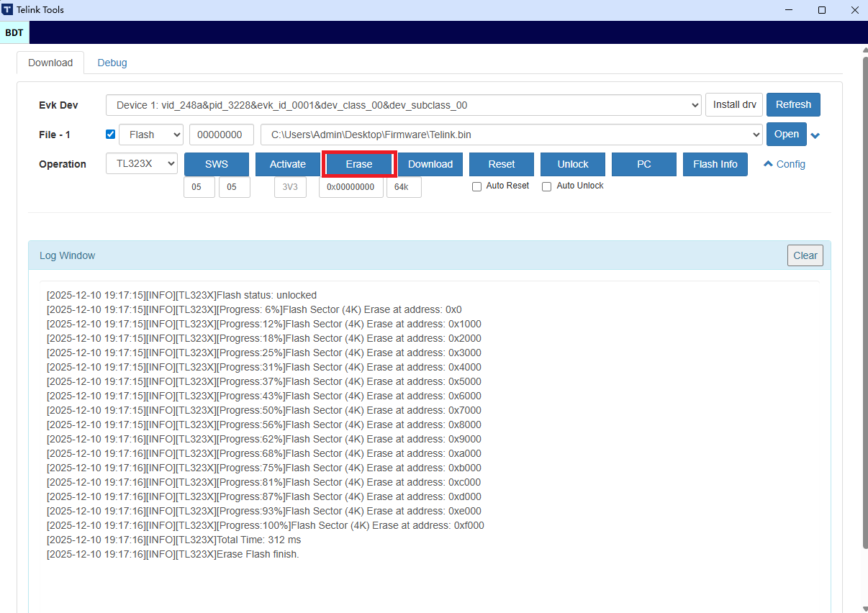The height and width of the screenshot is (613, 868).
Task: Uncheck the File - 1 checkbox
Action: click(x=110, y=134)
